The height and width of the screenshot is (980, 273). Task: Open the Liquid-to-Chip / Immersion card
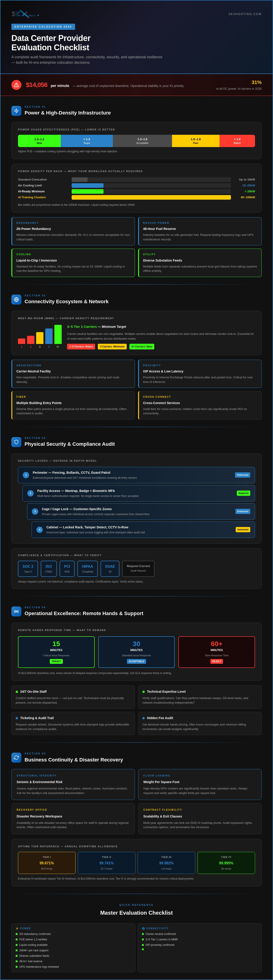pos(73,263)
